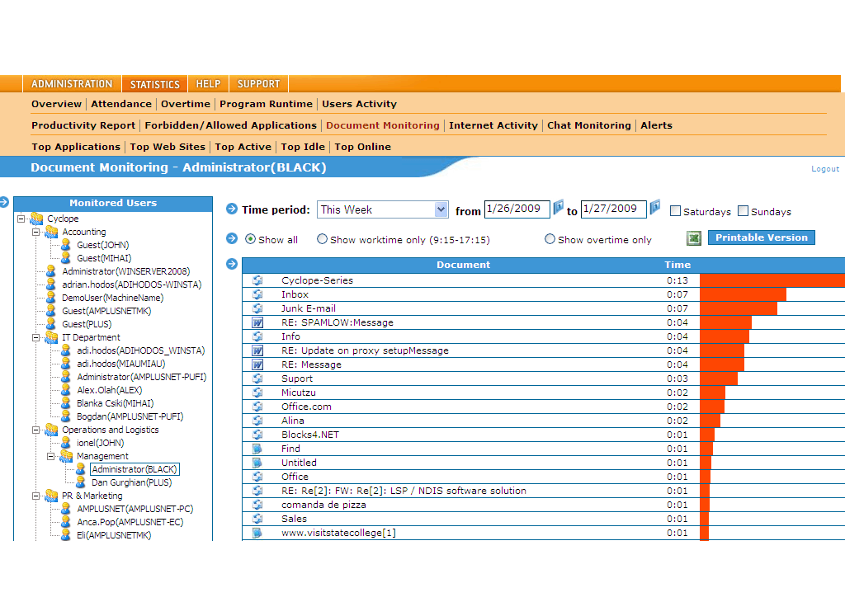Collapse the Operations and Logistics group
This screenshot has height=616, width=845.
click(x=35, y=430)
